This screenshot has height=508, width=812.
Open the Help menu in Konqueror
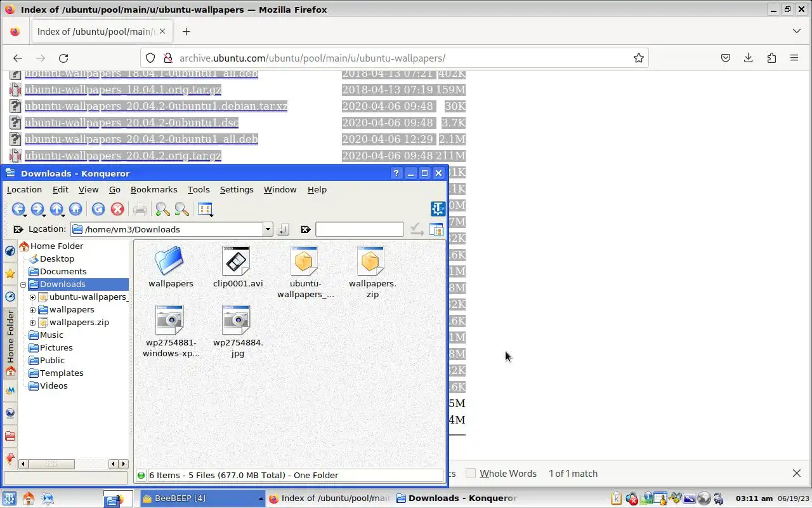point(317,189)
